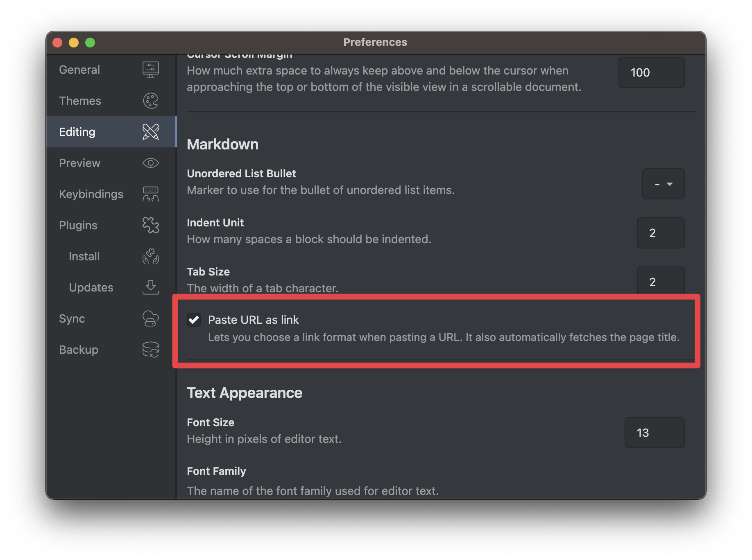Click the Backup database icon

coord(150,350)
